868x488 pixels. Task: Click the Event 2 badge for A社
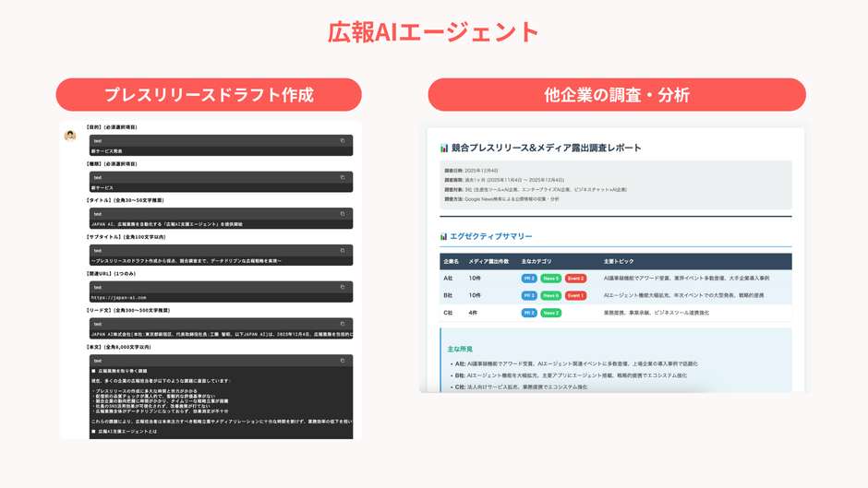click(575, 278)
